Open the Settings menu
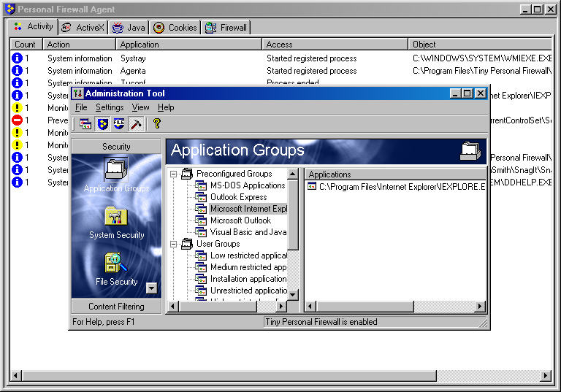 click(x=110, y=107)
